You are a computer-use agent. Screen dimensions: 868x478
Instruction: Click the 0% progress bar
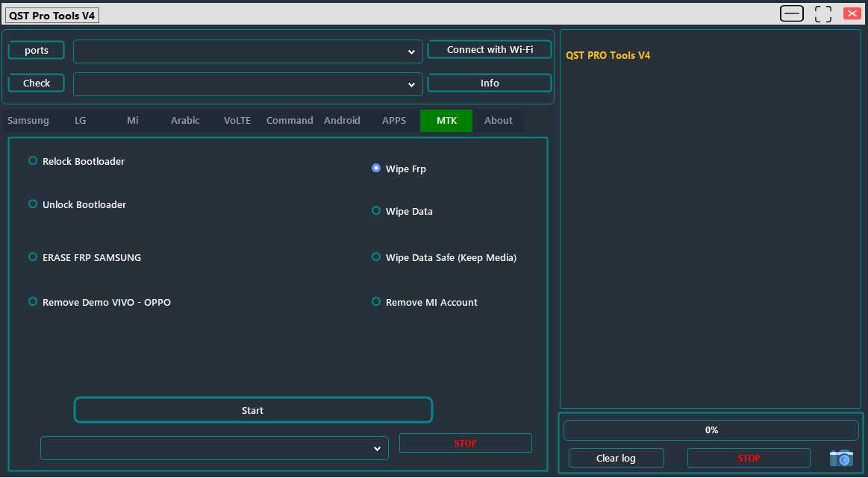point(711,430)
